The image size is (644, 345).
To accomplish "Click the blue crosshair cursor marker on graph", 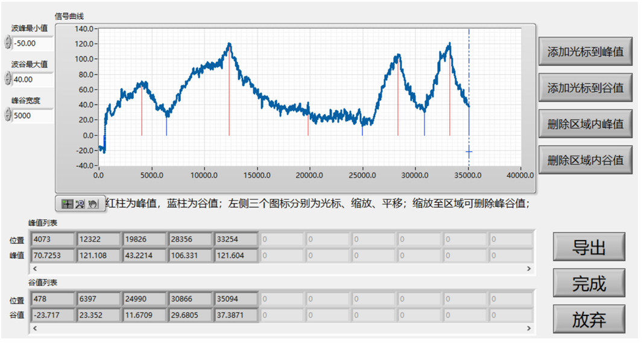I will (x=469, y=152).
